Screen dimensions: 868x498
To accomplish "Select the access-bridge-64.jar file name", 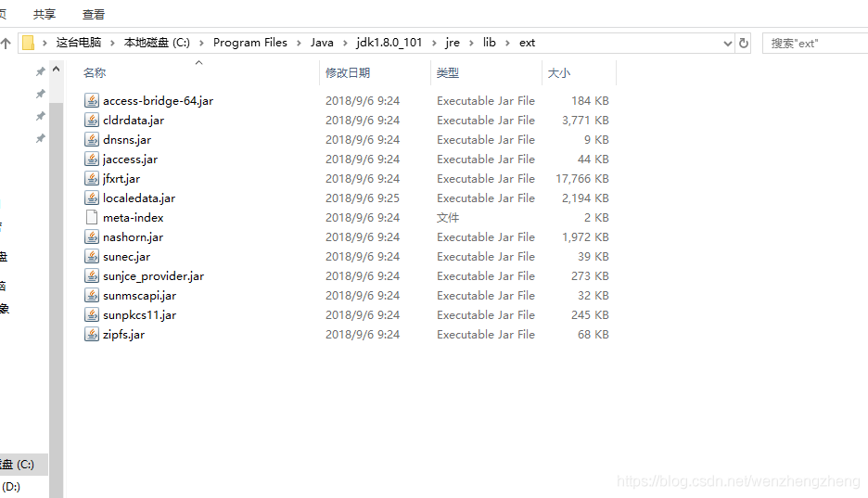I will point(158,101).
